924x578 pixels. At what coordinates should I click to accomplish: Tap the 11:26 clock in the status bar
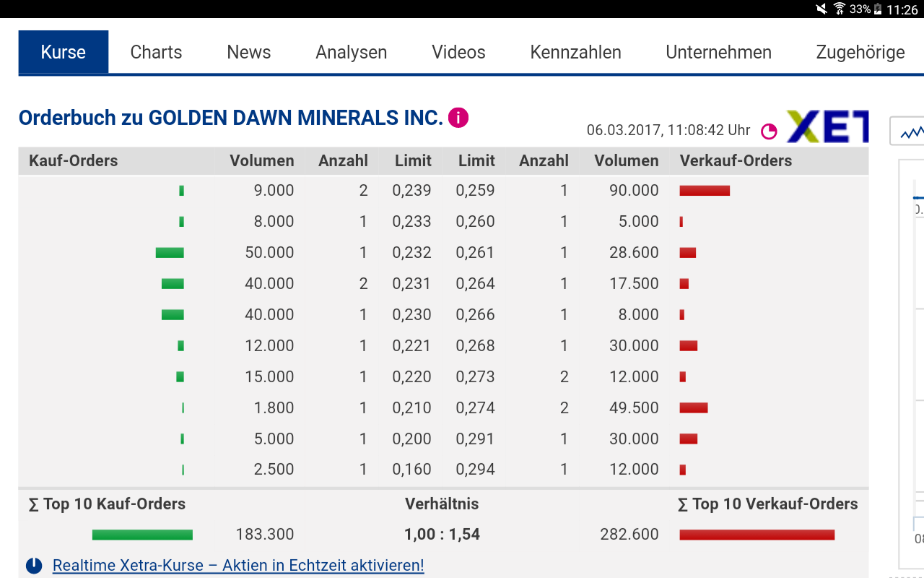click(902, 9)
